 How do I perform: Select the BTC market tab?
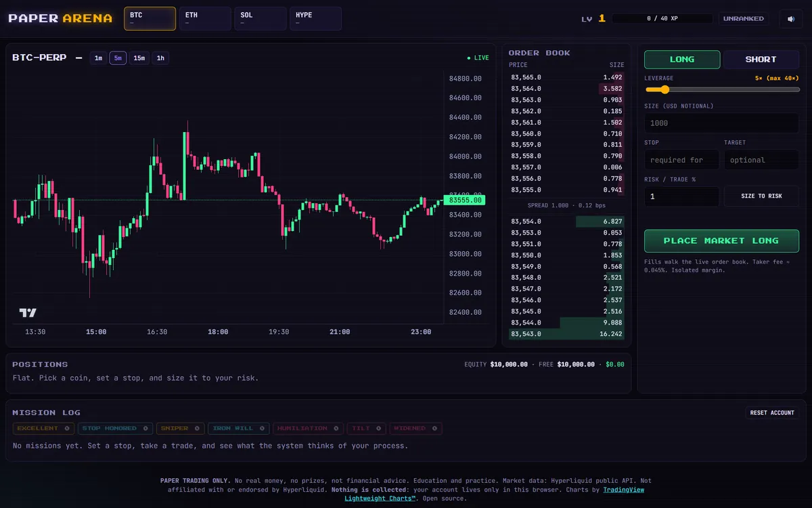point(150,18)
